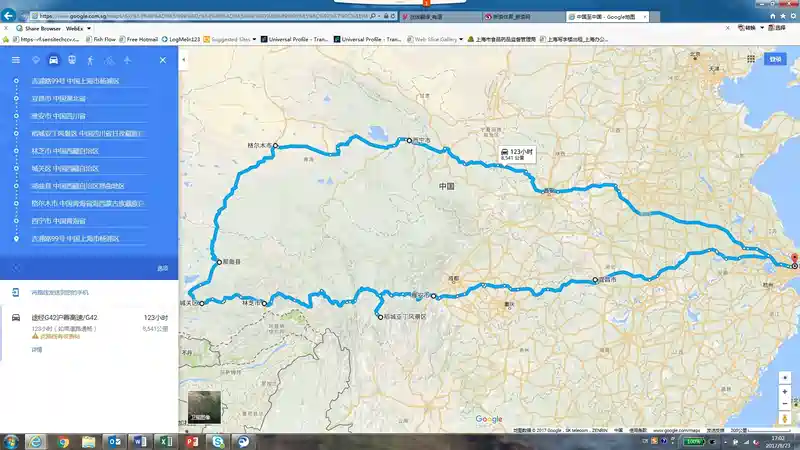Click the add destination plus icon

pyautogui.click(x=16, y=268)
